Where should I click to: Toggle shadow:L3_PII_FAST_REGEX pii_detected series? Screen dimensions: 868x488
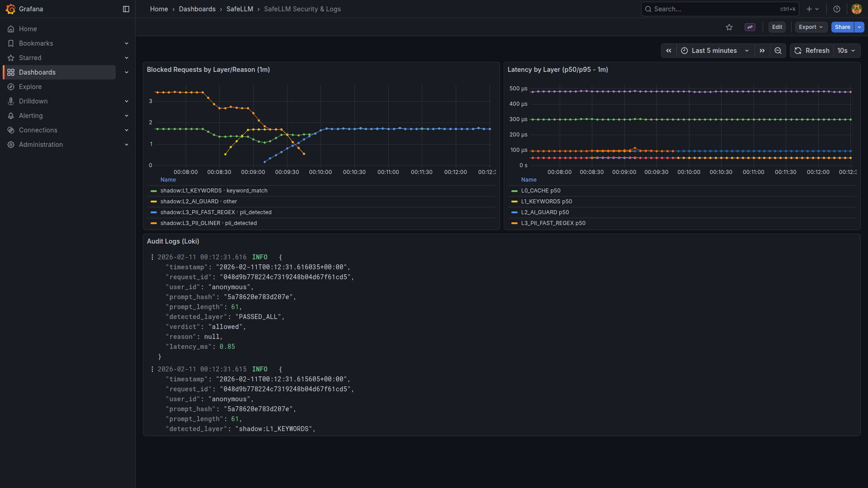[216, 212]
